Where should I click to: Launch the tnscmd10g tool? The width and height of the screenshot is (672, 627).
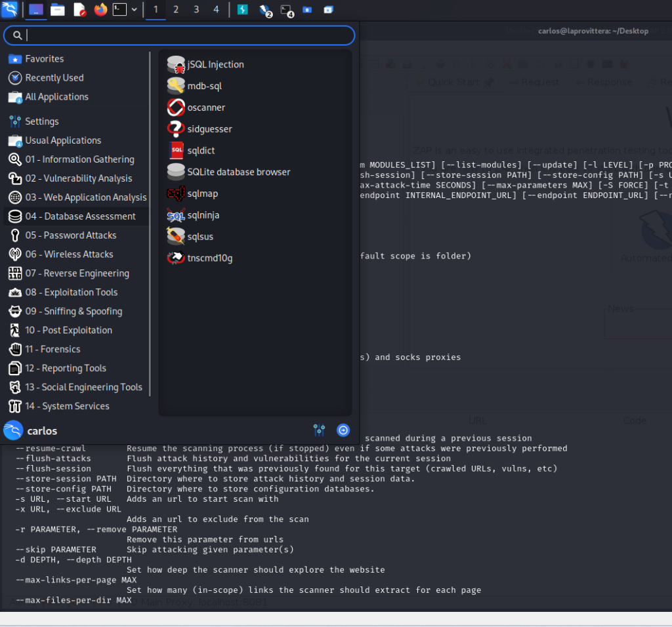209,258
